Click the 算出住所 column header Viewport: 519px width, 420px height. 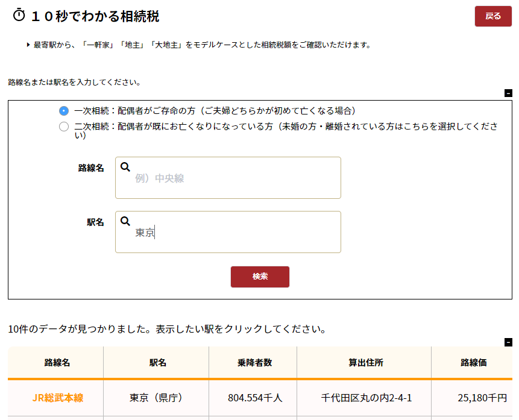pos(365,363)
